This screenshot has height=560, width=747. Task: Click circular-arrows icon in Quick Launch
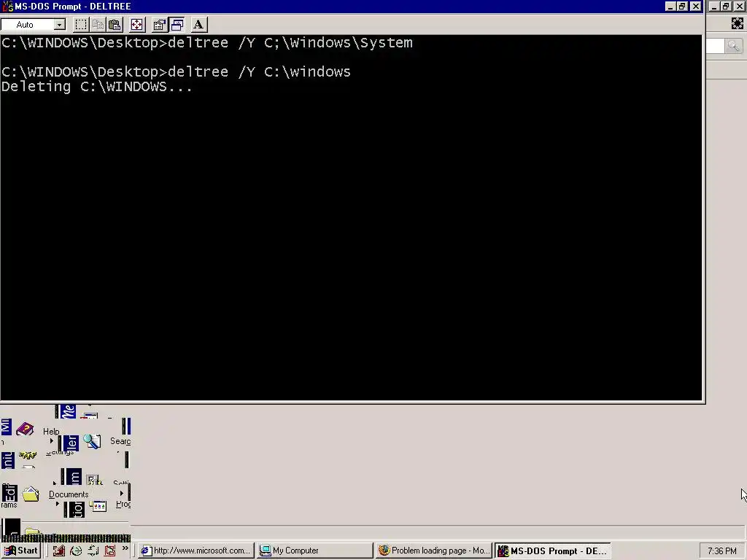[93, 551]
